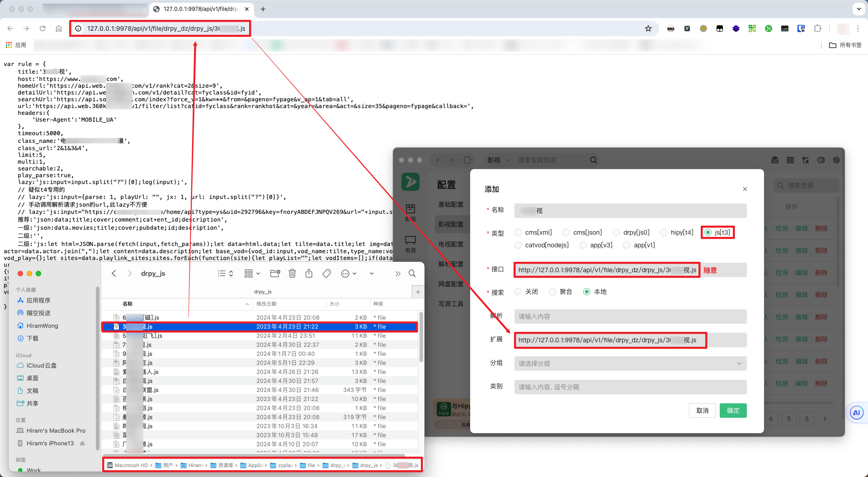Viewport: 868px width, 477px height.
Task: Open the Finder more actions menu
Action: [349, 274]
